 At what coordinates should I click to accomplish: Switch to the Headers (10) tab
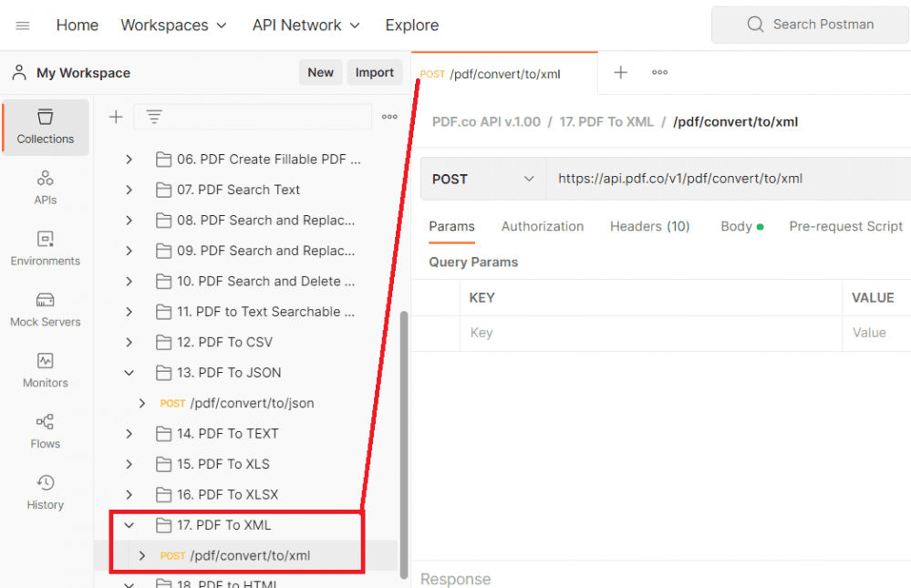[x=649, y=226]
